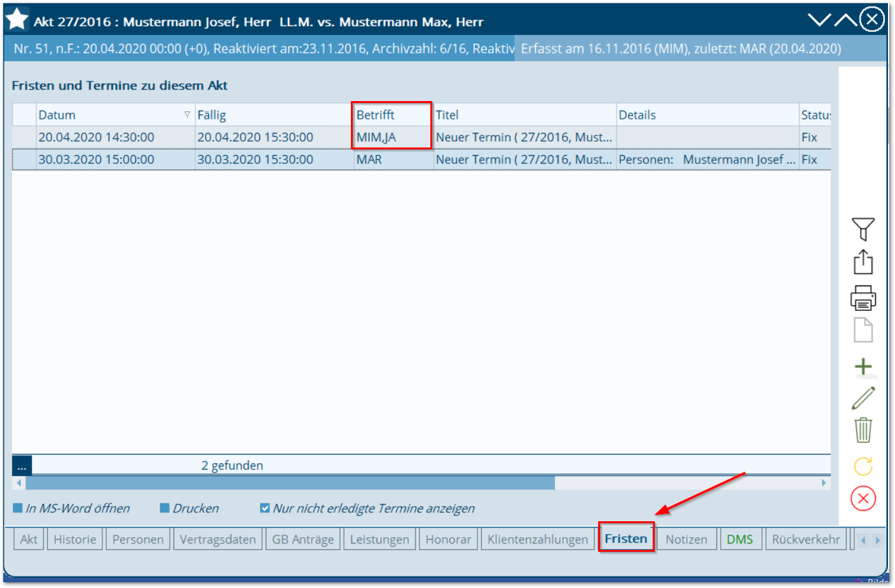Switch to the Personen tab
Screen dimensions: 895x588
138,539
